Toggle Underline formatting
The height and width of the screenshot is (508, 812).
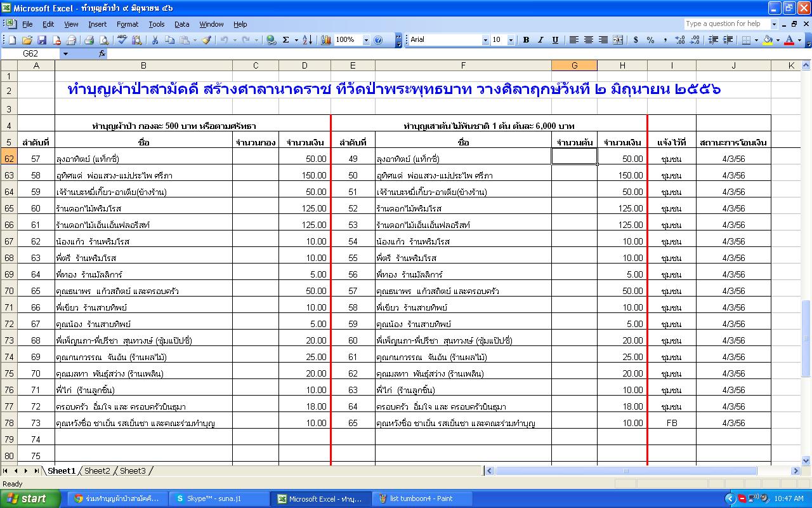pyautogui.click(x=555, y=40)
